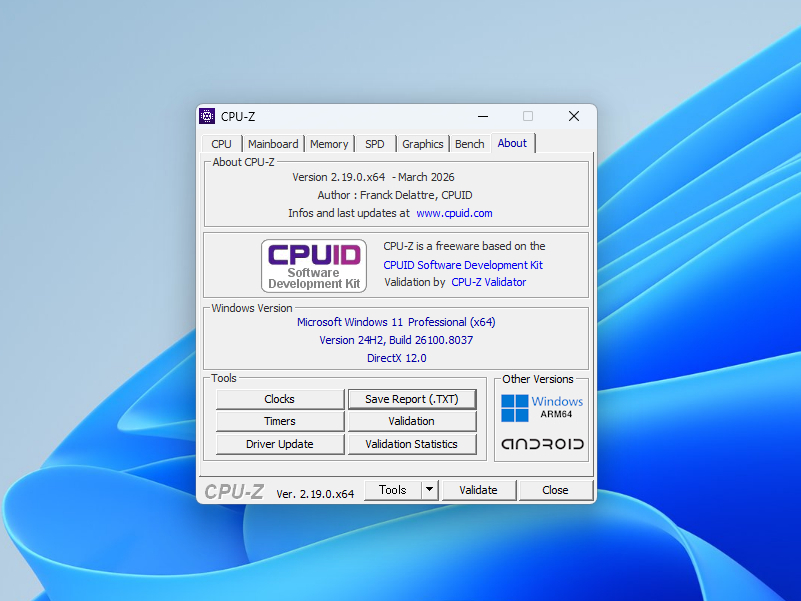
Task: Switch to the CPU tab
Action: point(220,143)
